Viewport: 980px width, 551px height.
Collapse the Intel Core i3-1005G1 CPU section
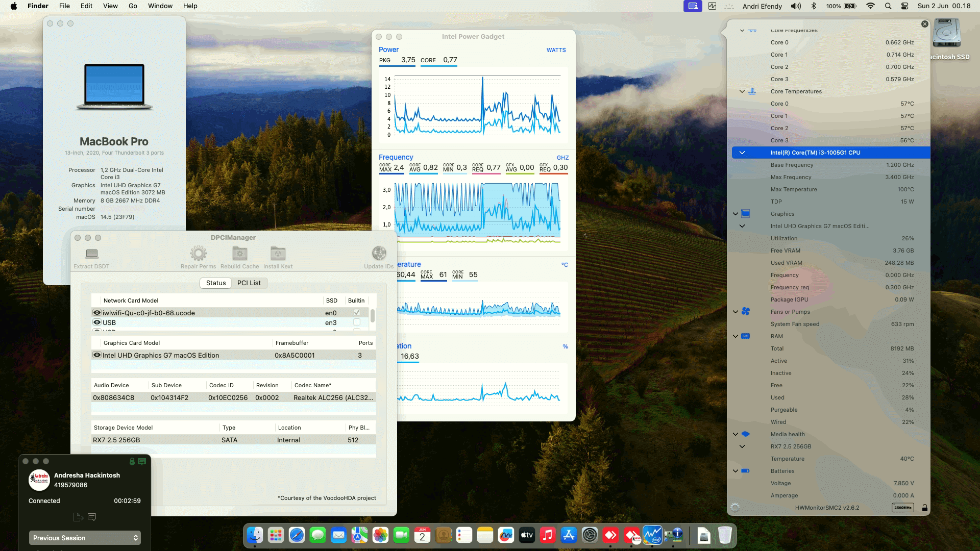point(742,152)
